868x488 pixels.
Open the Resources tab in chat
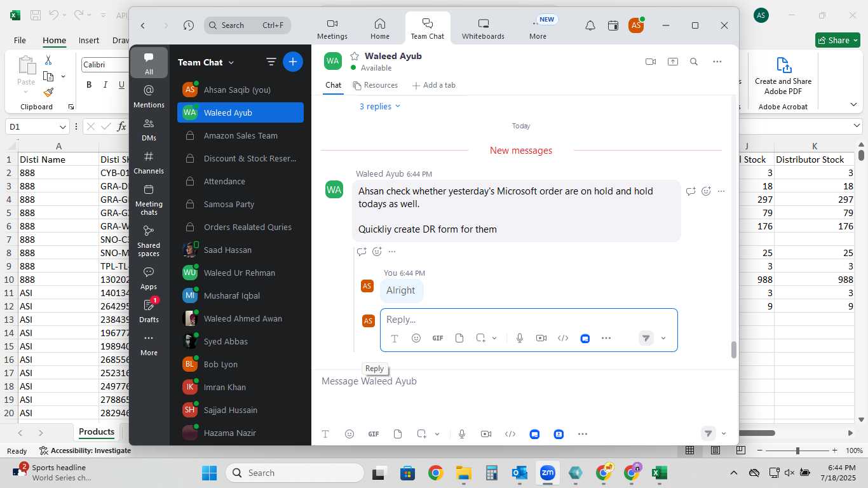pyautogui.click(x=376, y=85)
